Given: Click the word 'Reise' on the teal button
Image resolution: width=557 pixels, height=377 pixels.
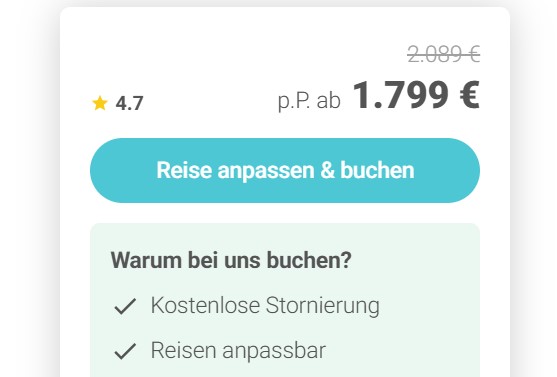Looking at the screenshot, I should [184, 170].
